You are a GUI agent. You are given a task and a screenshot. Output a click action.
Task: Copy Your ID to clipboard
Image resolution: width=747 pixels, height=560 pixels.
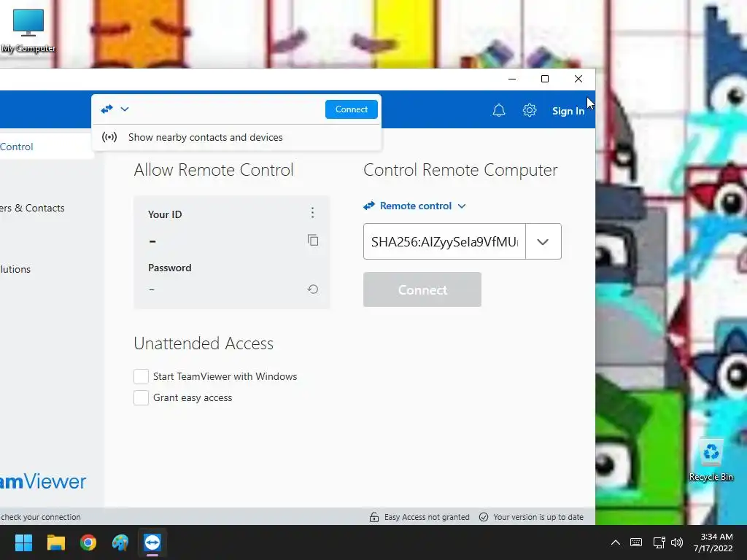312,240
